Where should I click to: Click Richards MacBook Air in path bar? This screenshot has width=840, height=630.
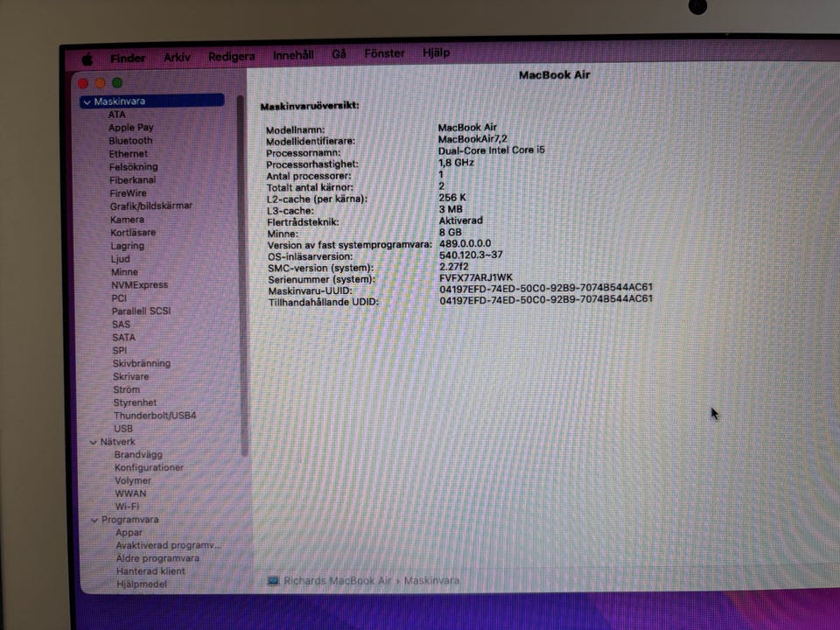point(338,581)
